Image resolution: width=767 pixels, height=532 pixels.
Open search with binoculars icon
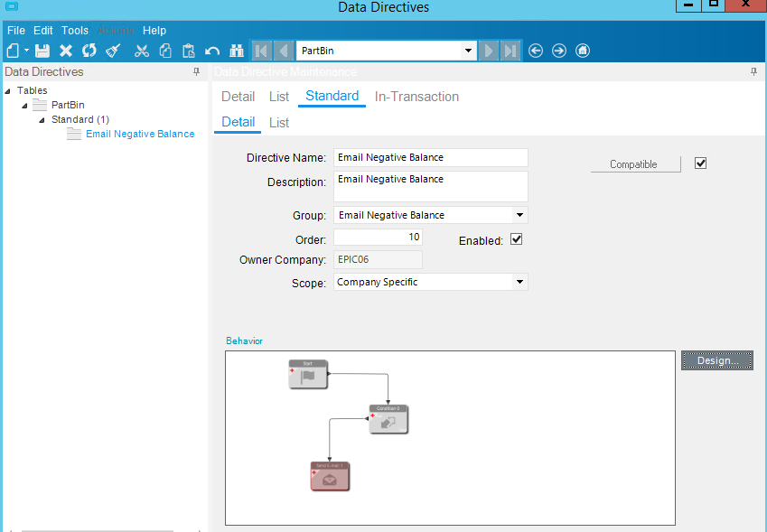pyautogui.click(x=237, y=51)
